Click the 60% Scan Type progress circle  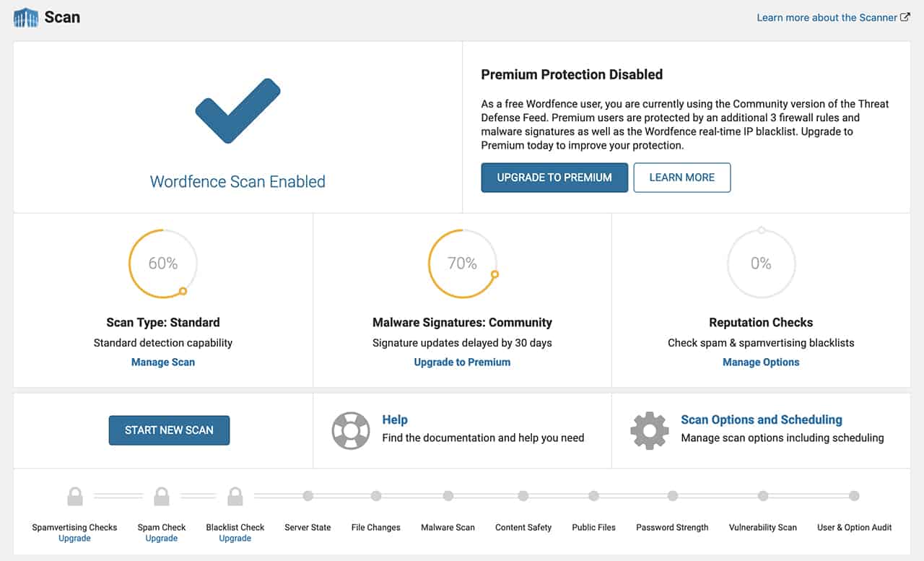(163, 264)
